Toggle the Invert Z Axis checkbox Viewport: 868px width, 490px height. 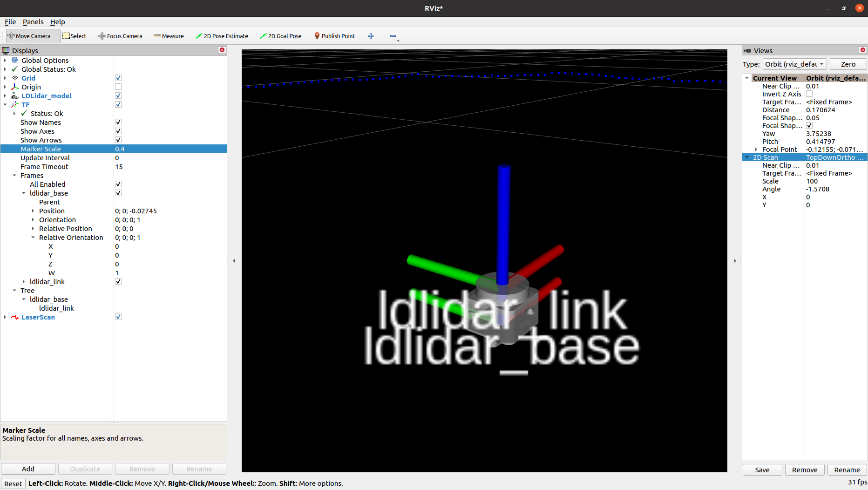pos(809,94)
